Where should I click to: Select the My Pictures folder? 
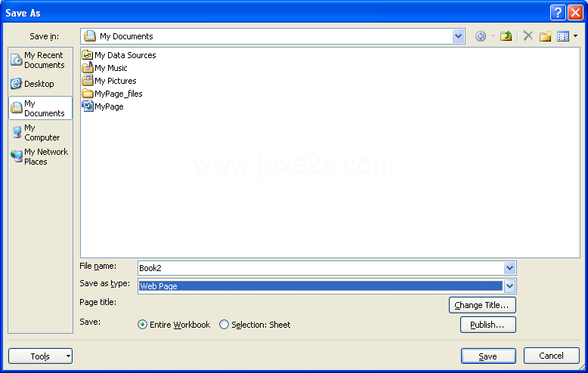[109, 81]
